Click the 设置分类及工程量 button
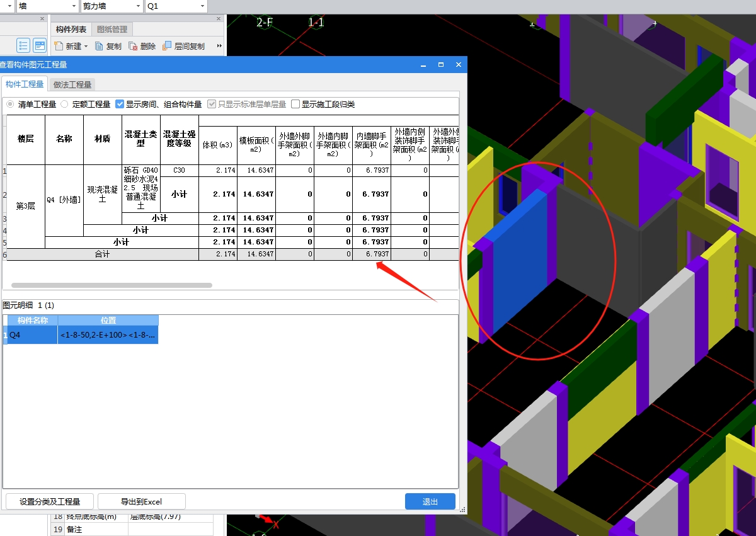756x536 pixels. (x=50, y=501)
